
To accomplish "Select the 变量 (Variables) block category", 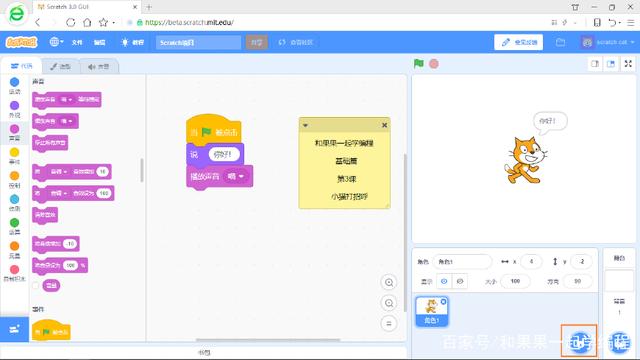I will coord(14,250).
